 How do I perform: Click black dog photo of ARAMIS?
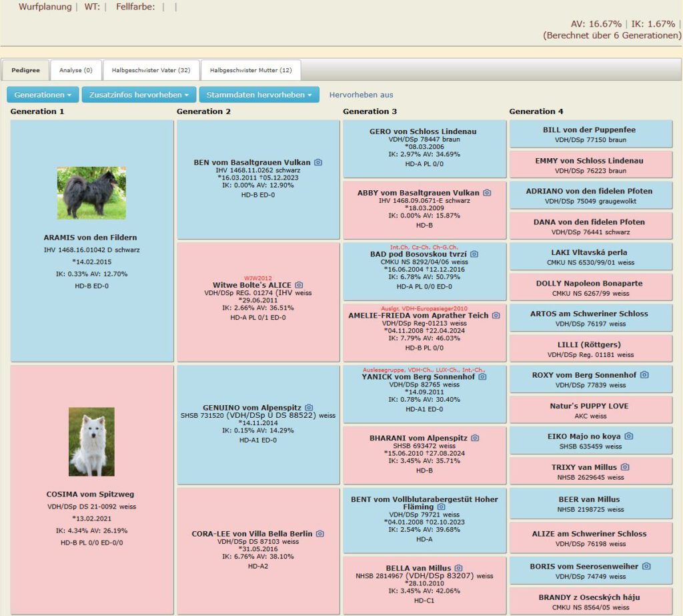coord(91,192)
